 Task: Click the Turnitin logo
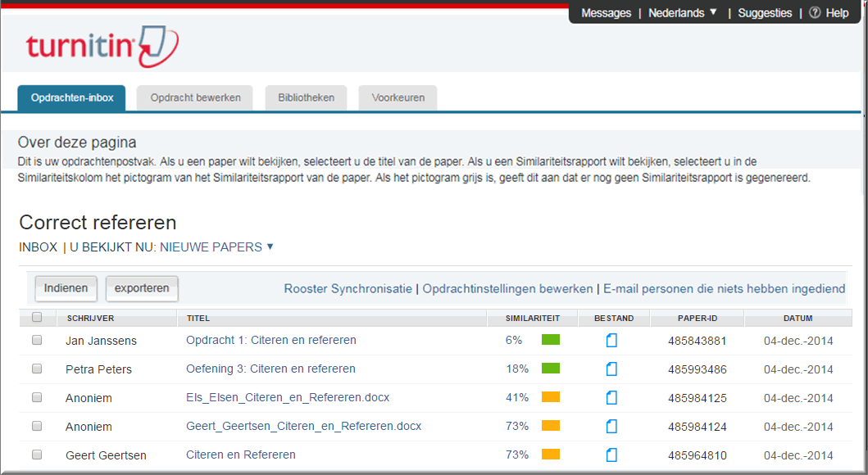[102, 46]
